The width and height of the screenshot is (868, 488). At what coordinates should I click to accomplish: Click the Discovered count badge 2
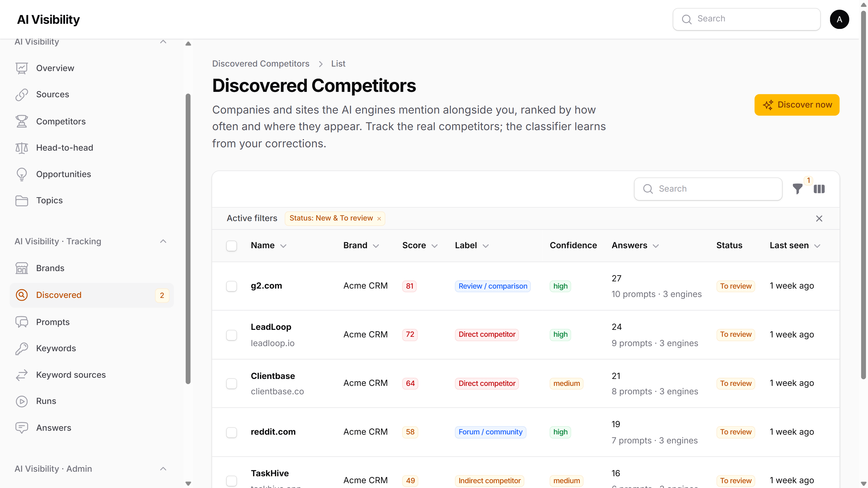[162, 295]
